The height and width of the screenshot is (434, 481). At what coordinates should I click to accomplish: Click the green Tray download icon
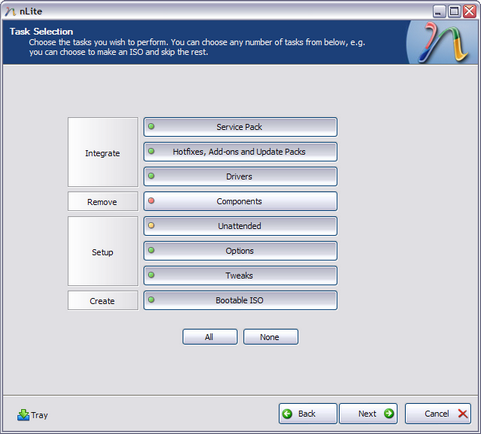23,415
